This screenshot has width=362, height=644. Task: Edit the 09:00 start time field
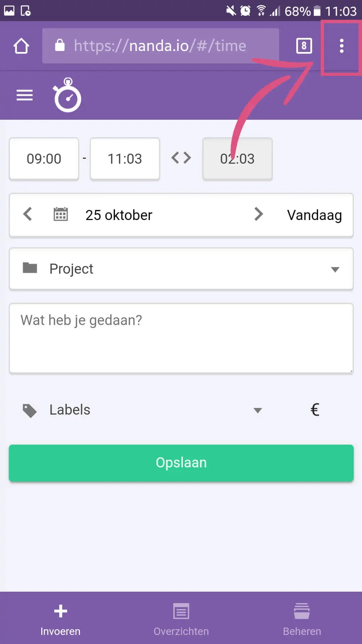point(44,159)
